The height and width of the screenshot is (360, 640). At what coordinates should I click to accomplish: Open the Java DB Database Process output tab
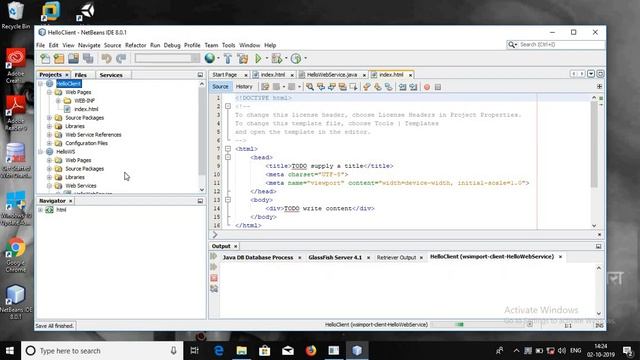tap(258, 258)
